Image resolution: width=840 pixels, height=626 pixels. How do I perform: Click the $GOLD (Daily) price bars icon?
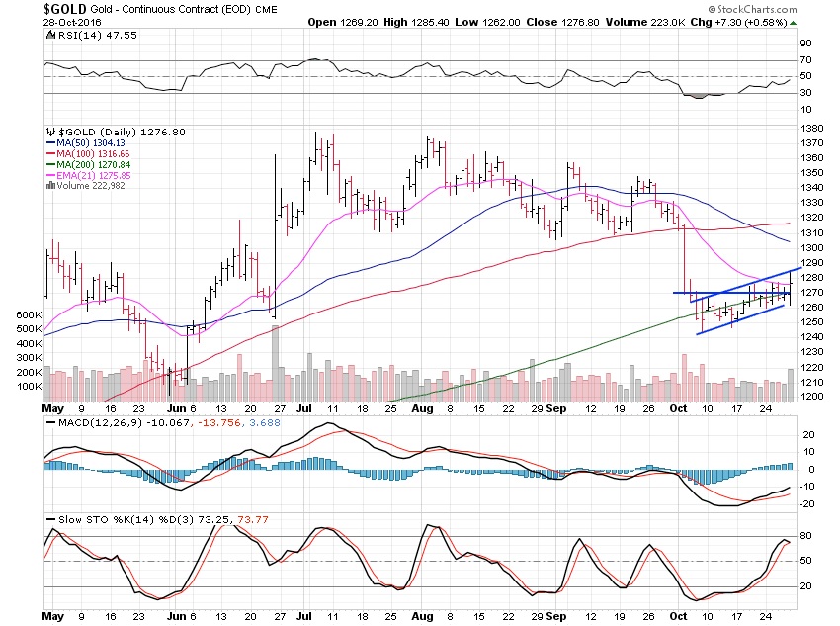click(x=50, y=132)
